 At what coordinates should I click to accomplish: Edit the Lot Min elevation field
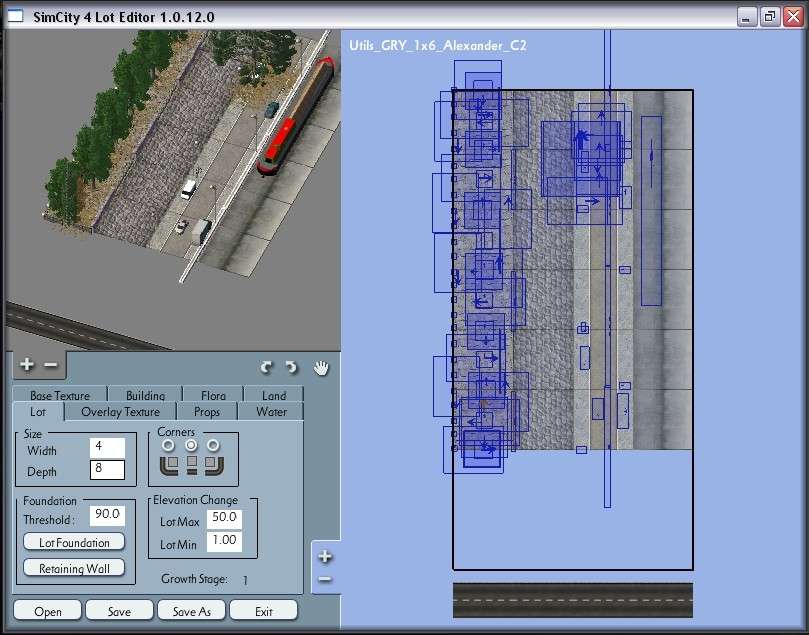[224, 541]
